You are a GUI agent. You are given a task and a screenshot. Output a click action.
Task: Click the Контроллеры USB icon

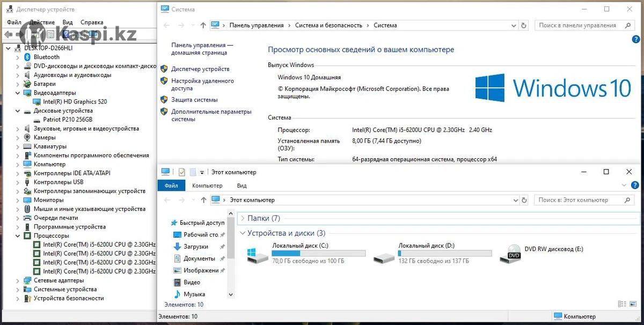pos(28,182)
